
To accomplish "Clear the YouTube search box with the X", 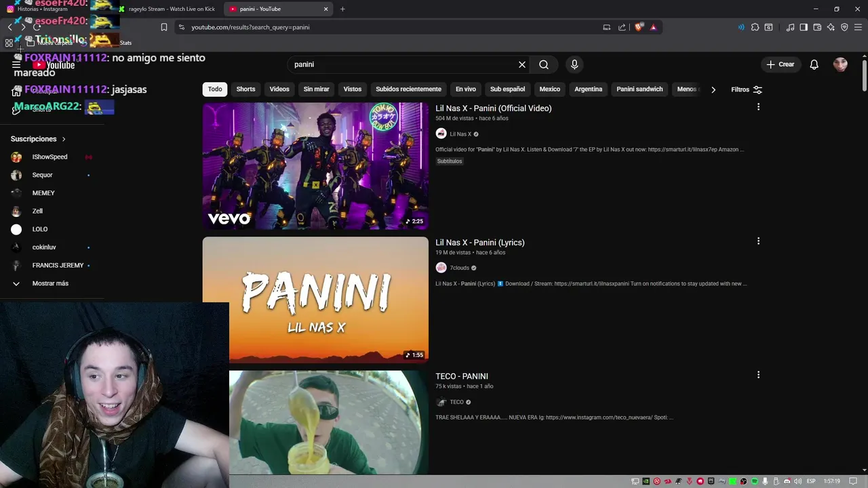I will pos(522,64).
